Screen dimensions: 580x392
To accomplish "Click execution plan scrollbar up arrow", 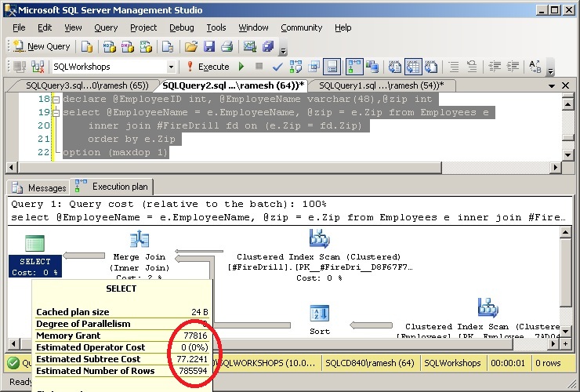I will (565, 233).
